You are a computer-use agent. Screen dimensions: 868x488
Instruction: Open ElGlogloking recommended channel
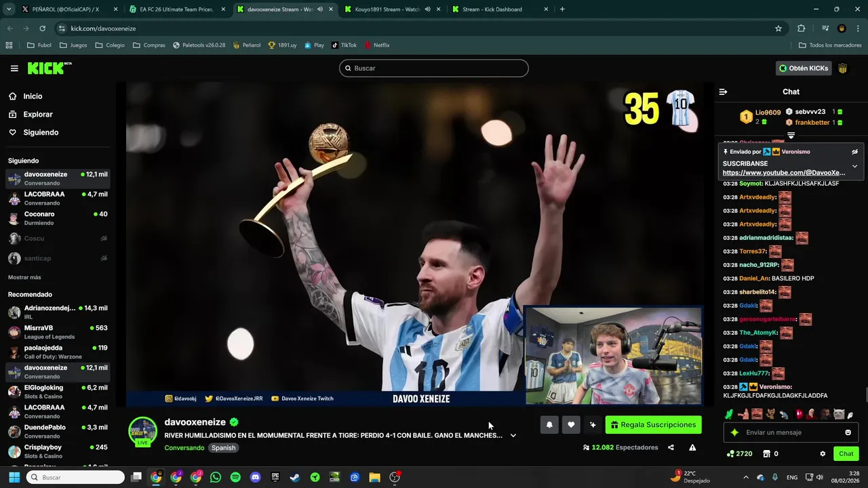click(x=57, y=392)
